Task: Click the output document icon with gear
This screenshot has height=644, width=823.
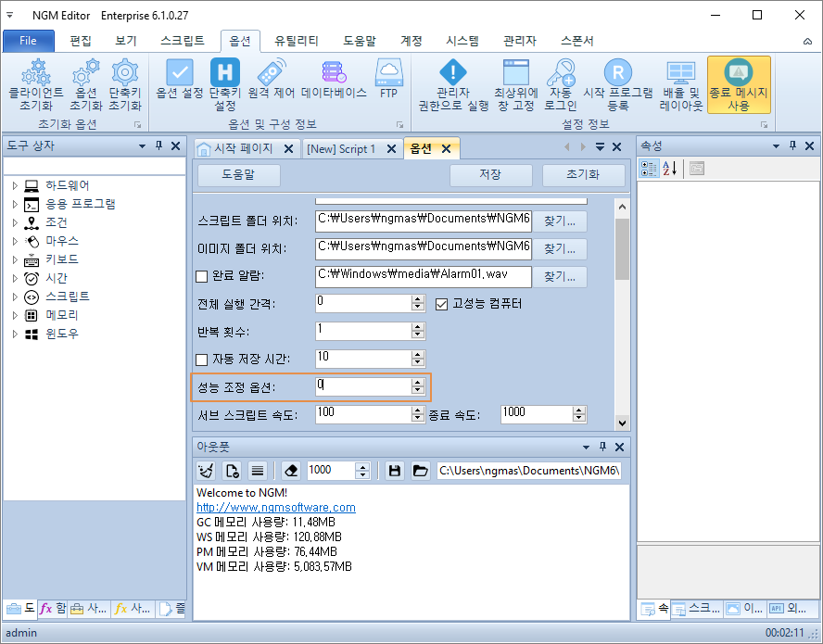Action: [232, 471]
